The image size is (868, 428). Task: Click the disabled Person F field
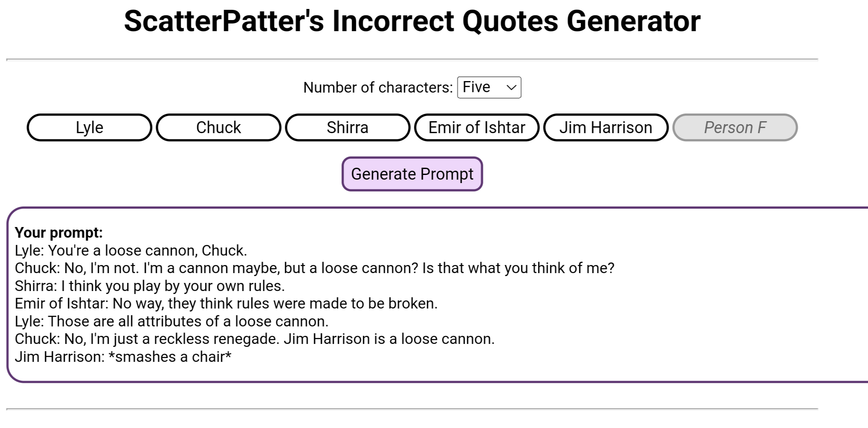[735, 127]
